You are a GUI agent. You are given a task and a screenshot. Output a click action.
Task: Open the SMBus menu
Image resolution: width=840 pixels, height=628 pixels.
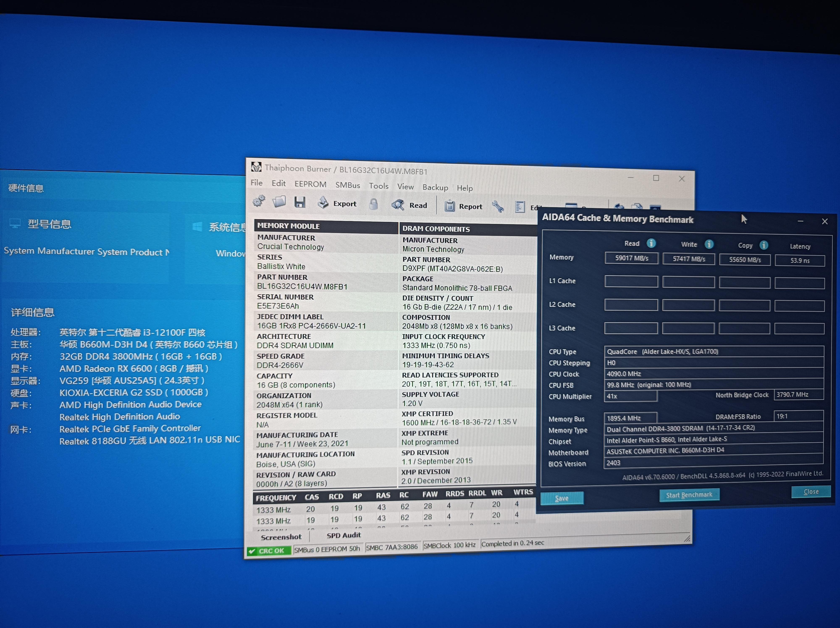coord(348,185)
